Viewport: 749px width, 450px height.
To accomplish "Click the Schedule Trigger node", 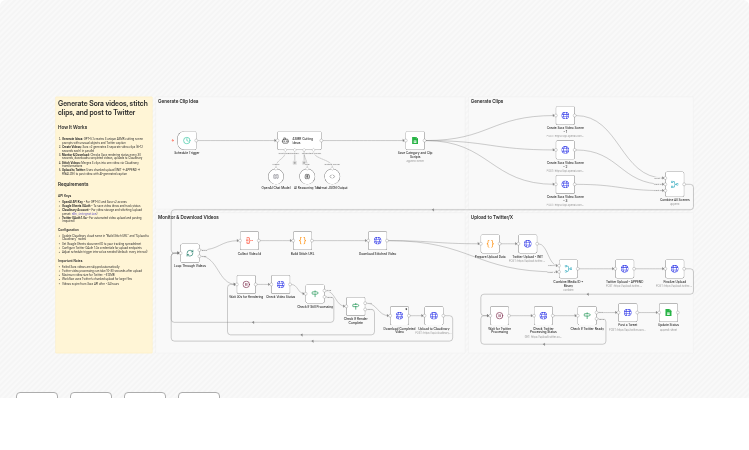I will coord(187,141).
